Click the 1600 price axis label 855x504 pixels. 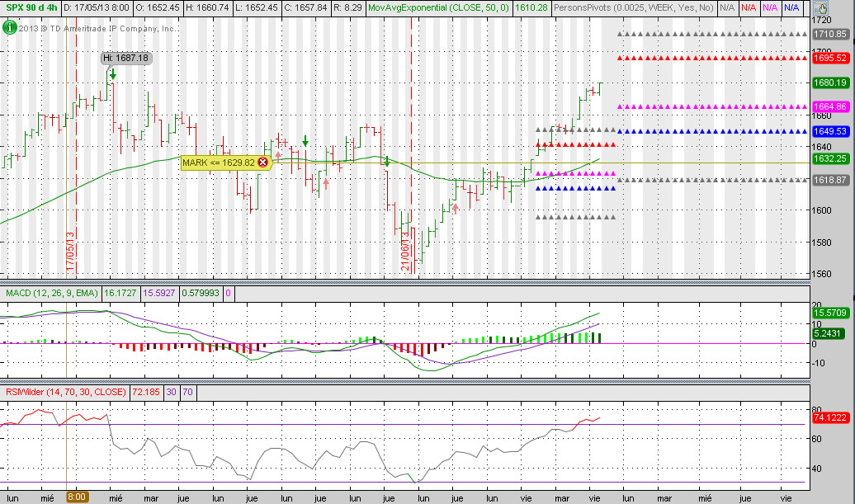tap(822, 210)
